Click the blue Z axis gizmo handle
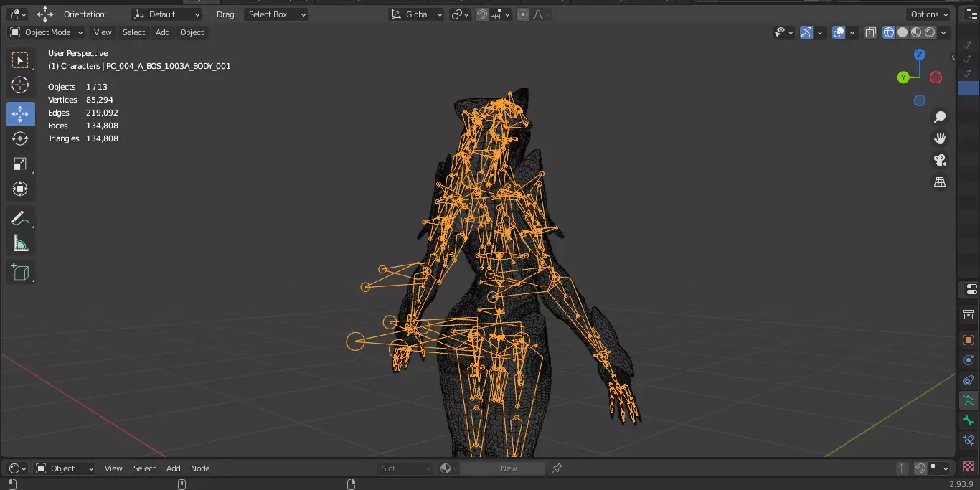The height and width of the screenshot is (490, 980). (x=920, y=55)
